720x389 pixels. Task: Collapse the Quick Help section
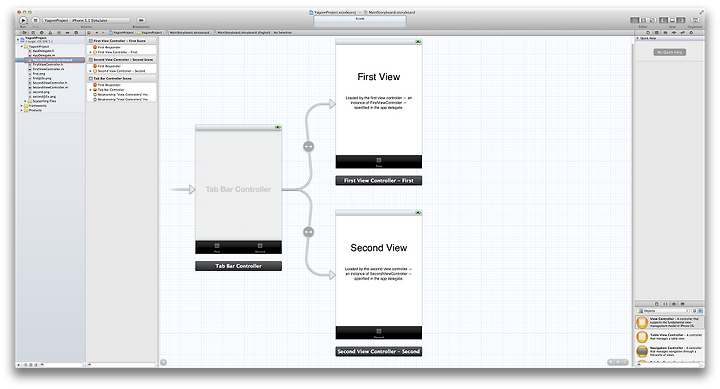tap(637, 38)
